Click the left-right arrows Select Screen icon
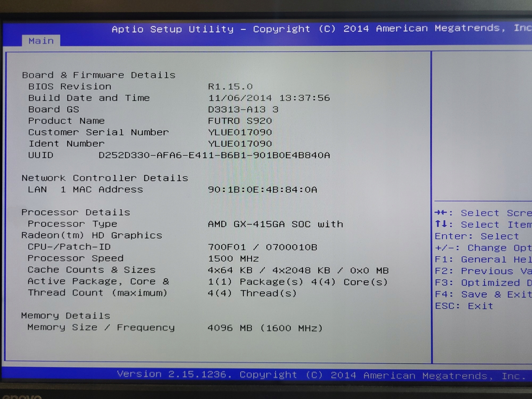 pyautogui.click(x=441, y=213)
